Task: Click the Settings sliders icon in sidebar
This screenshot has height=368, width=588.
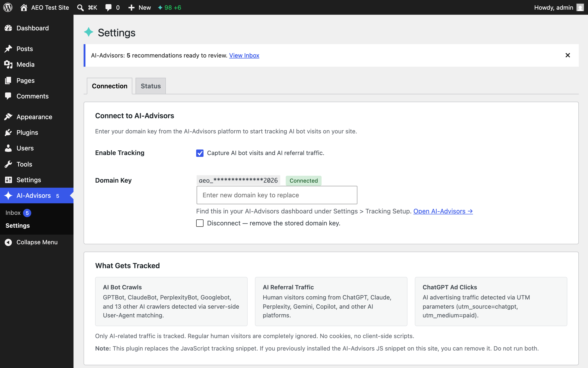Action: 8,180
